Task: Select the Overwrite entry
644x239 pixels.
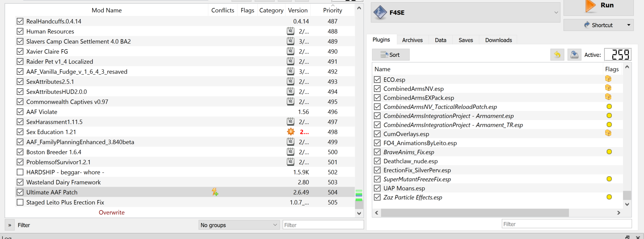Action: click(112, 212)
